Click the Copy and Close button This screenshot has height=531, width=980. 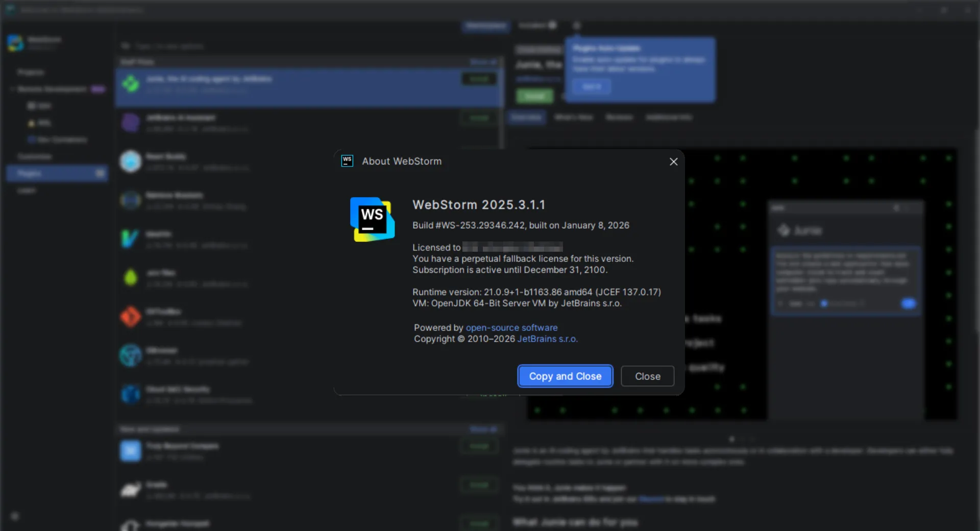coord(565,376)
